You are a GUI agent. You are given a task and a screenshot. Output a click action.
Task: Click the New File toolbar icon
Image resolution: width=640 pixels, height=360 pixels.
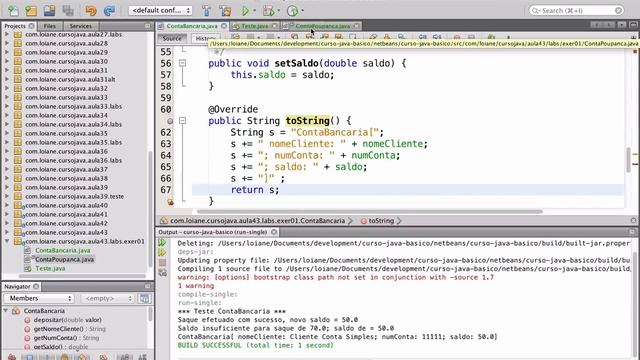pos(13,11)
